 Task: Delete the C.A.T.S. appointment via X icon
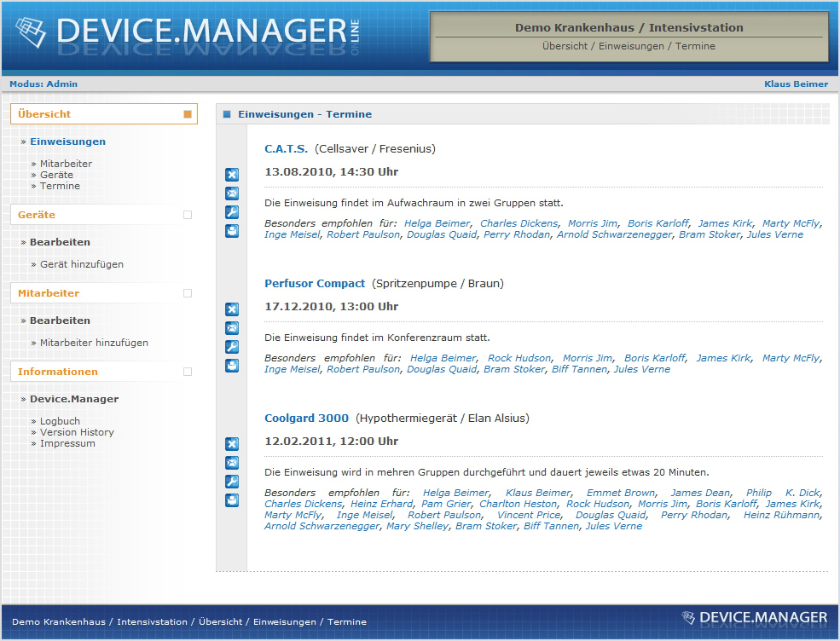click(232, 175)
